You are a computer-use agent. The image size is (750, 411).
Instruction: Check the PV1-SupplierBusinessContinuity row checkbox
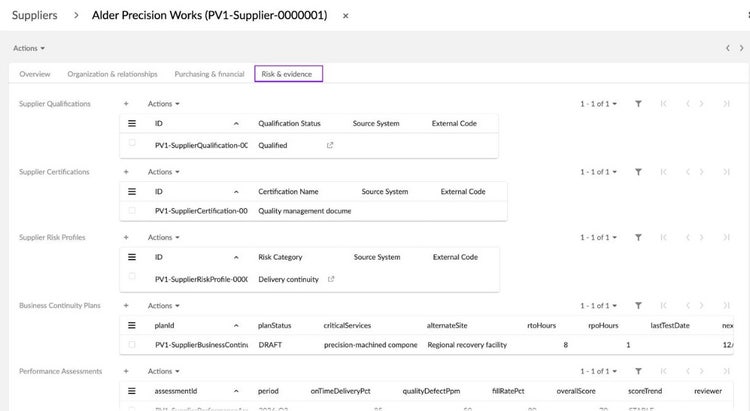click(x=132, y=344)
